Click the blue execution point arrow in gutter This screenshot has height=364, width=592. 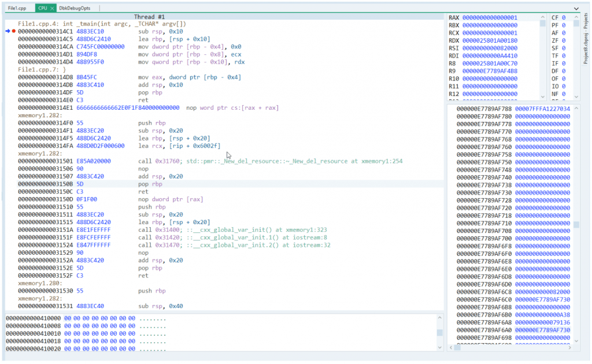point(8,31)
